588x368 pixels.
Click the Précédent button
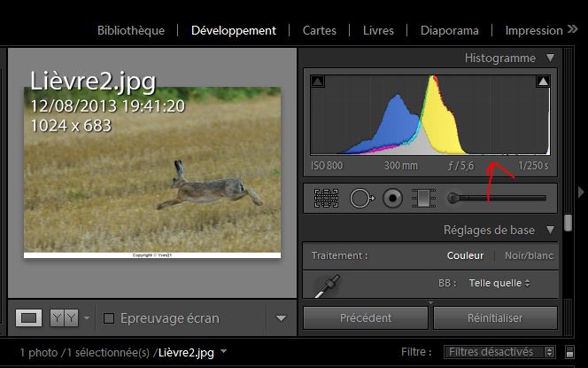coord(366,317)
